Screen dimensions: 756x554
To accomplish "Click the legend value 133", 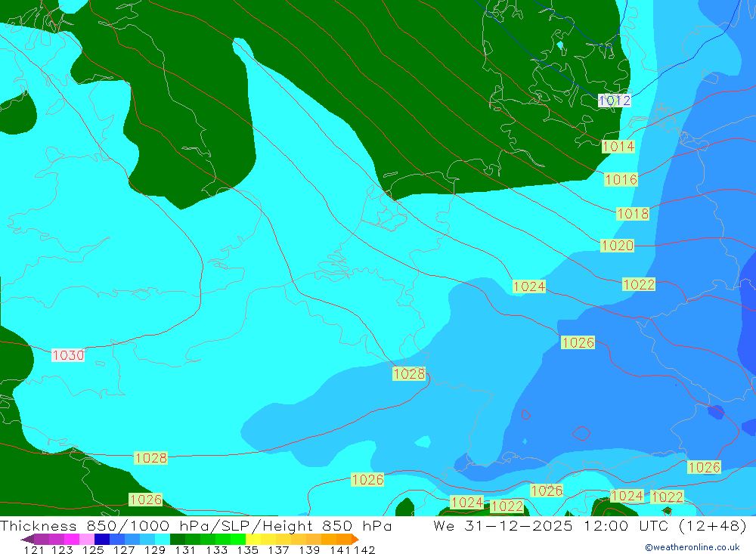I will (216, 549).
